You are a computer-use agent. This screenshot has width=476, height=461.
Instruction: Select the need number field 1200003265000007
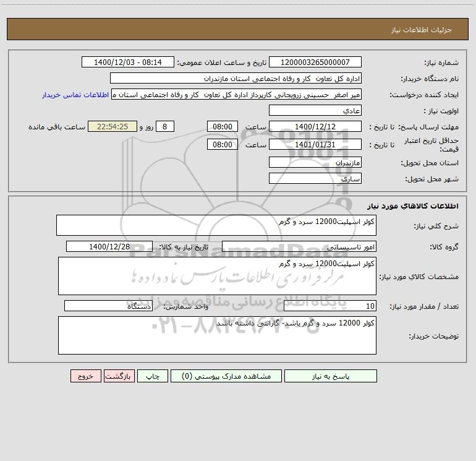(x=315, y=62)
